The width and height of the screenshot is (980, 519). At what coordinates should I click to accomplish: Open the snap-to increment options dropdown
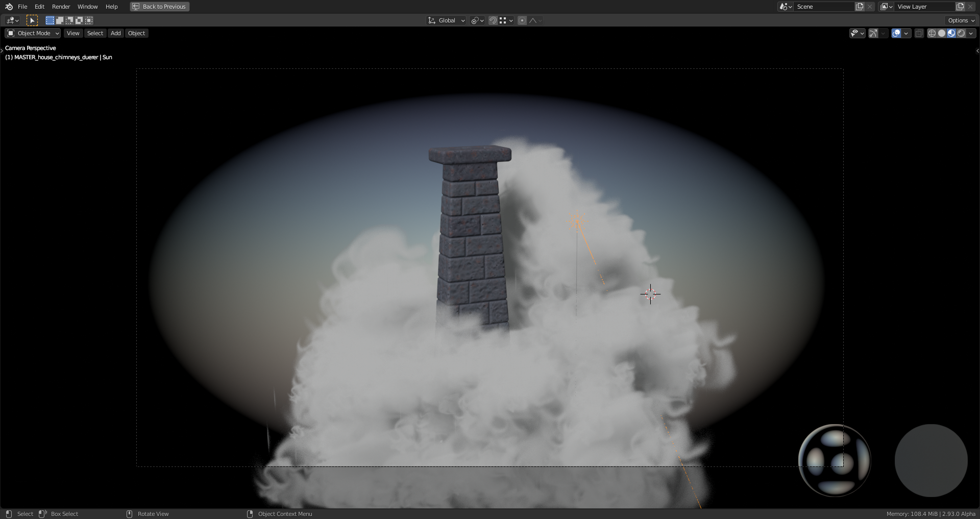click(x=506, y=20)
